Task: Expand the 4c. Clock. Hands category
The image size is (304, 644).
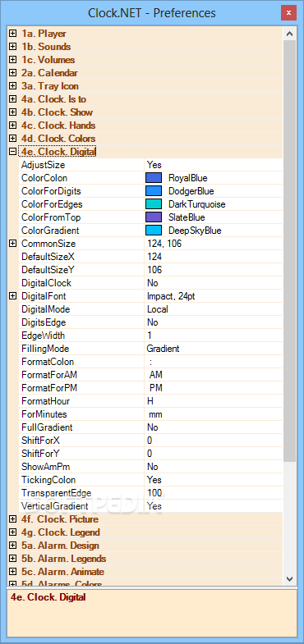Action: pyautogui.click(x=13, y=126)
